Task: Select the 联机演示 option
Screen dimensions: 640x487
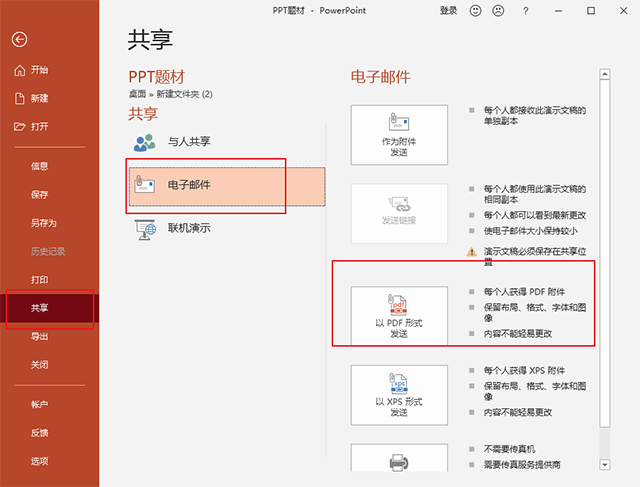Action: click(x=227, y=228)
